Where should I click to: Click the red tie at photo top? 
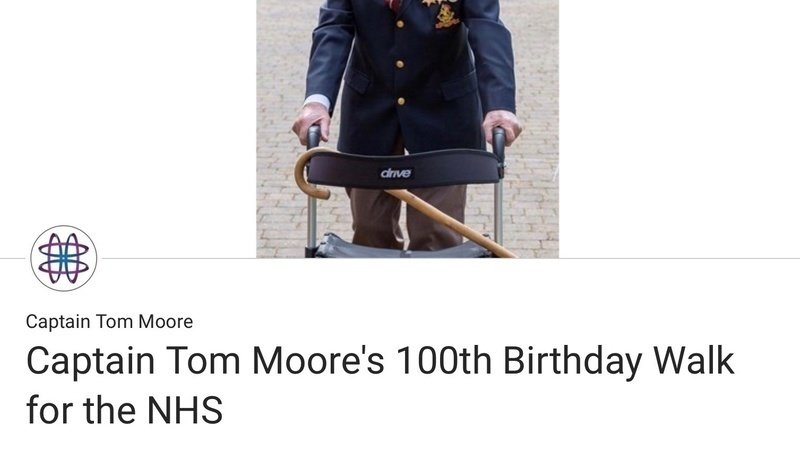[x=393, y=5]
